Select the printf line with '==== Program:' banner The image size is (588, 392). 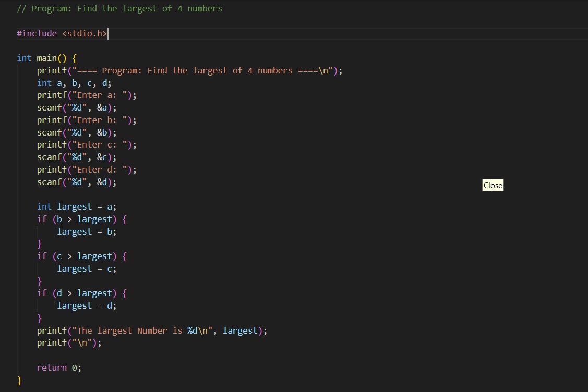189,70
